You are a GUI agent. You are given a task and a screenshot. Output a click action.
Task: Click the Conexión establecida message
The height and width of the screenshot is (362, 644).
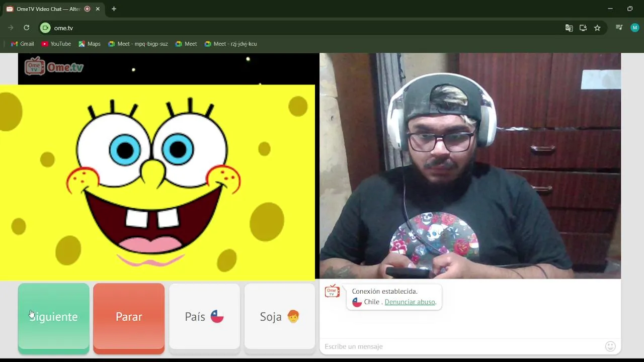(x=384, y=291)
